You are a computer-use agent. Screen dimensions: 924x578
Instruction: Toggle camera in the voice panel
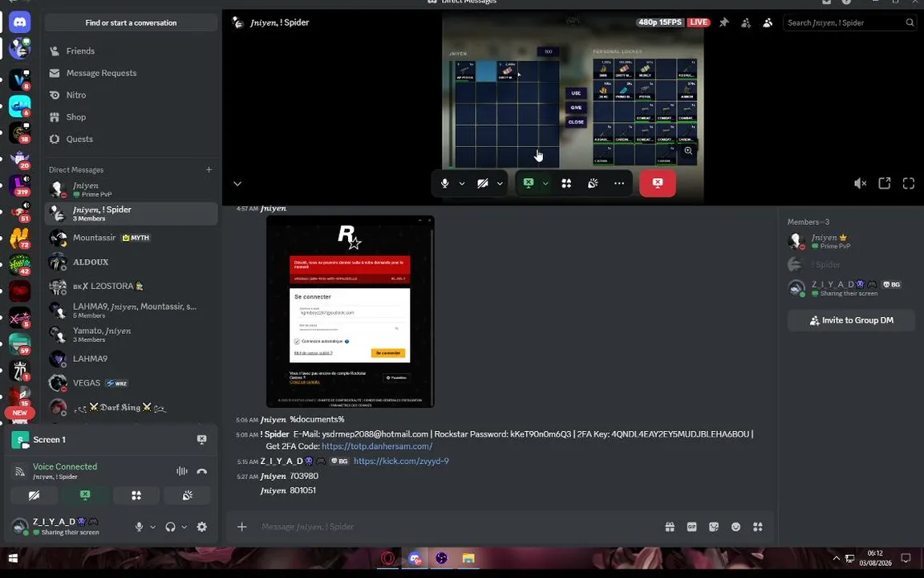[x=34, y=495]
